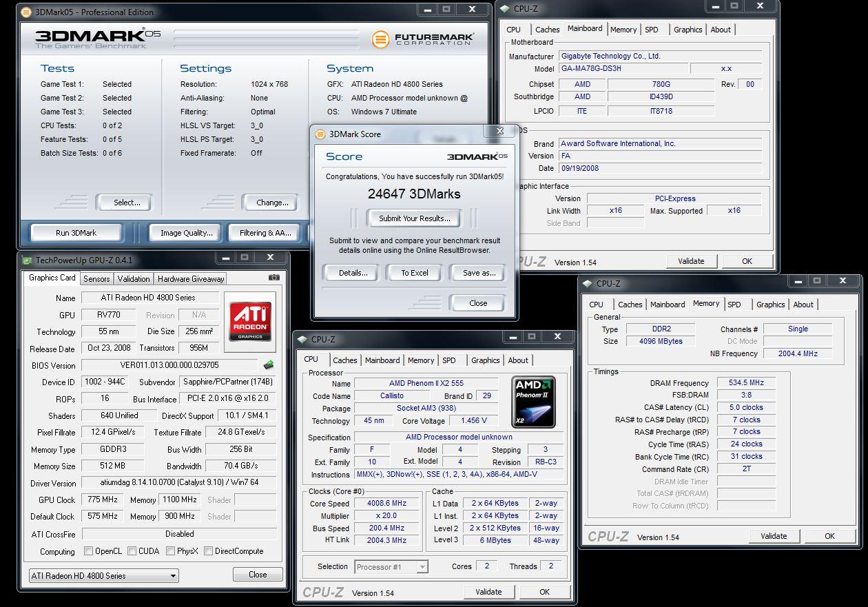Click the CPU-Z CPU window title icon
Screen dimensions: 868x607
(303, 339)
